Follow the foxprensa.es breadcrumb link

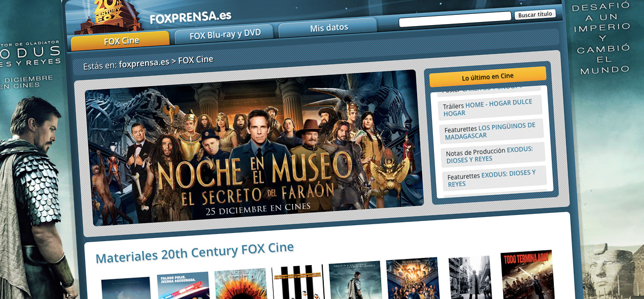(x=144, y=64)
